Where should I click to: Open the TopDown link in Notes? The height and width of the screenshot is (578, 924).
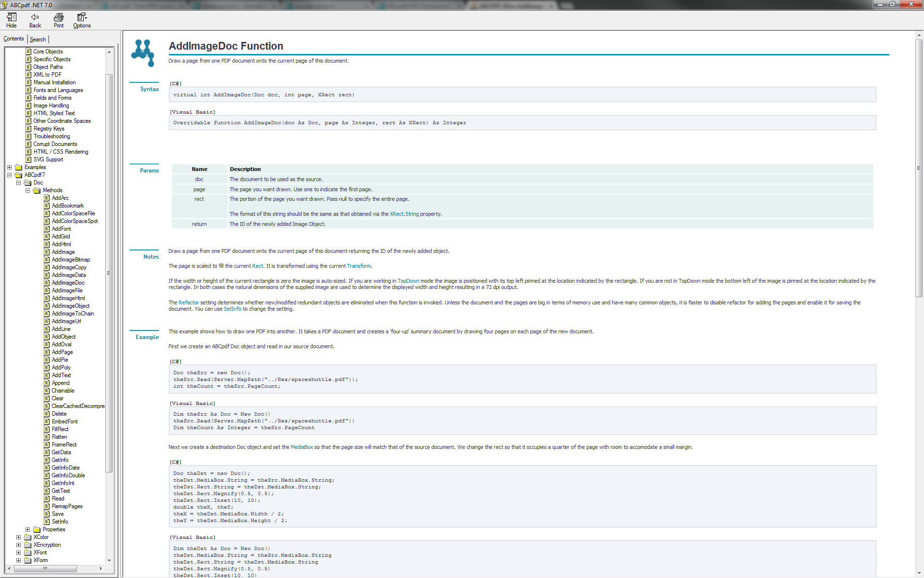pos(408,281)
